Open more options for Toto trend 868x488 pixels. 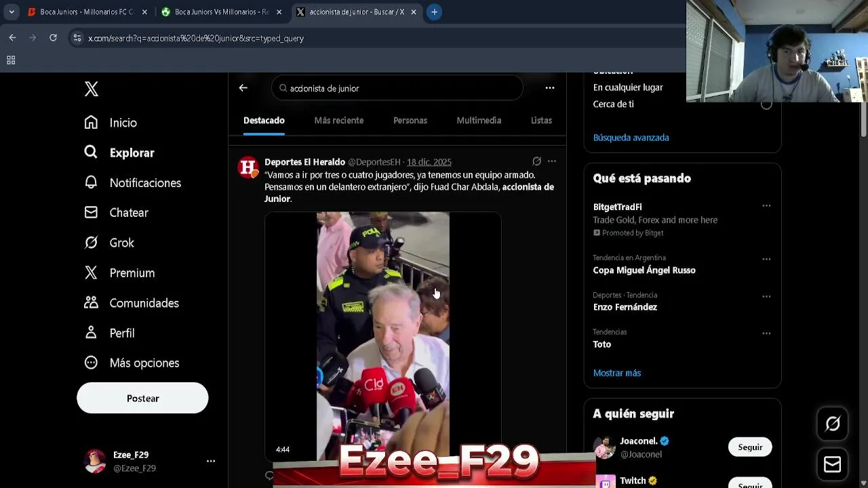[x=766, y=333]
